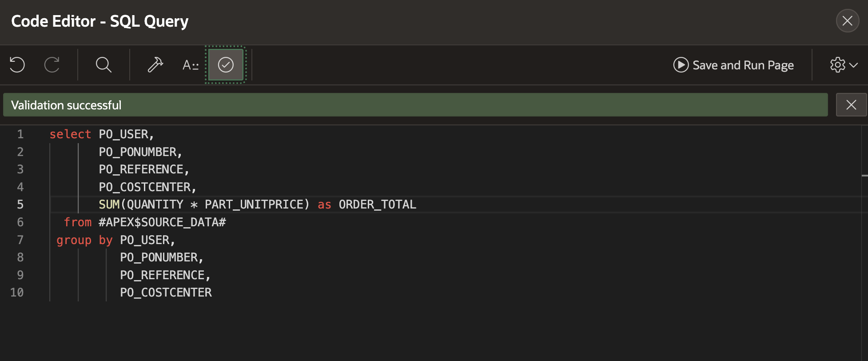
Task: Open Find via magnifying glass icon
Action: pyautogui.click(x=104, y=65)
